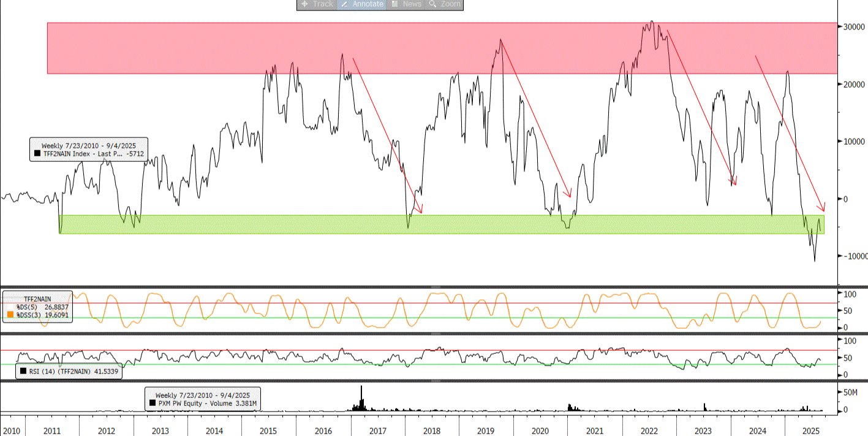
Task: Select the red overbought zone rectangle
Action: 441,48
